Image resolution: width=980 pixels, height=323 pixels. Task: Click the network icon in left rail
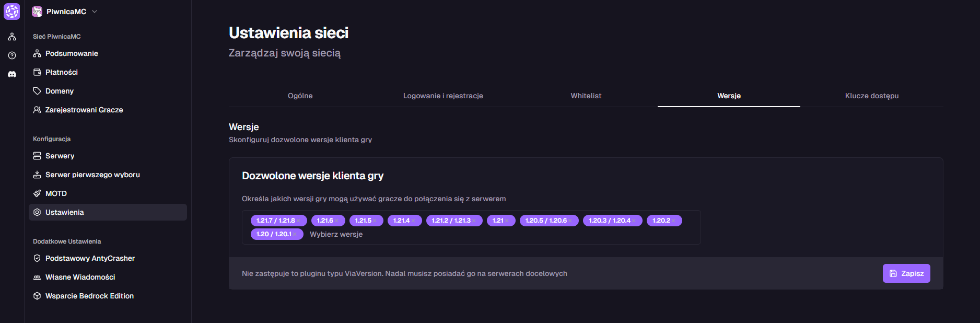12,37
